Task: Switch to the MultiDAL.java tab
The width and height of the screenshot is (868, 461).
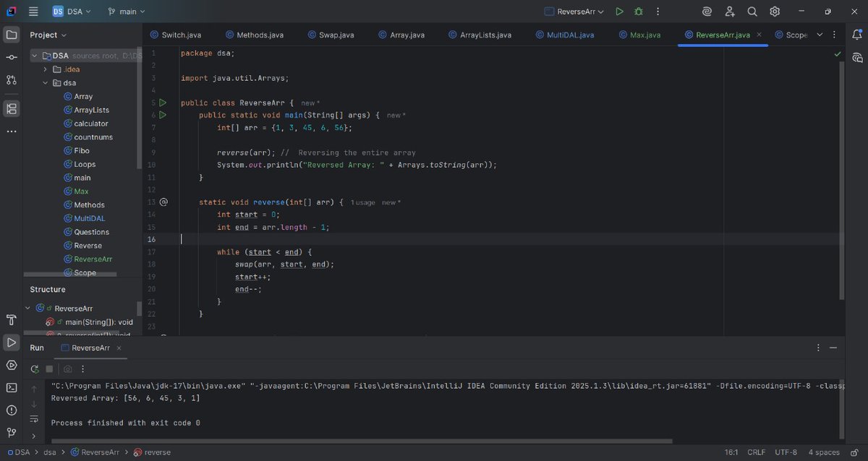Action: coord(564,35)
